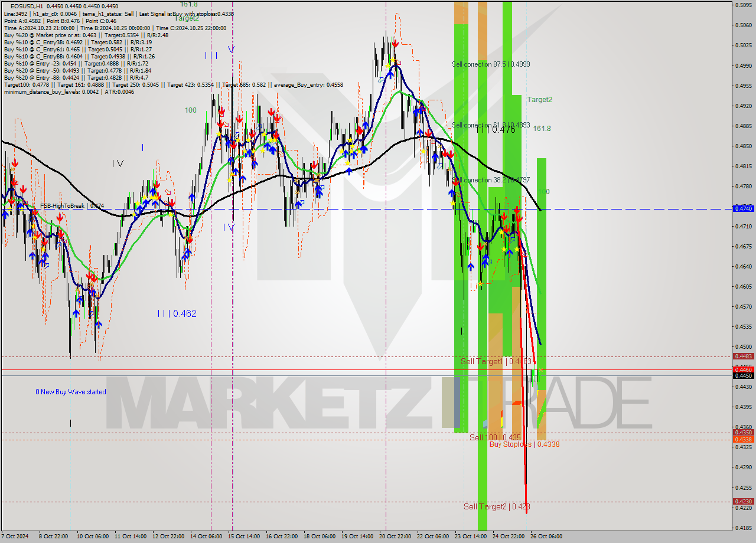
Task: Click the 'Sell 100 | 0.435' label
Action: pos(496,437)
